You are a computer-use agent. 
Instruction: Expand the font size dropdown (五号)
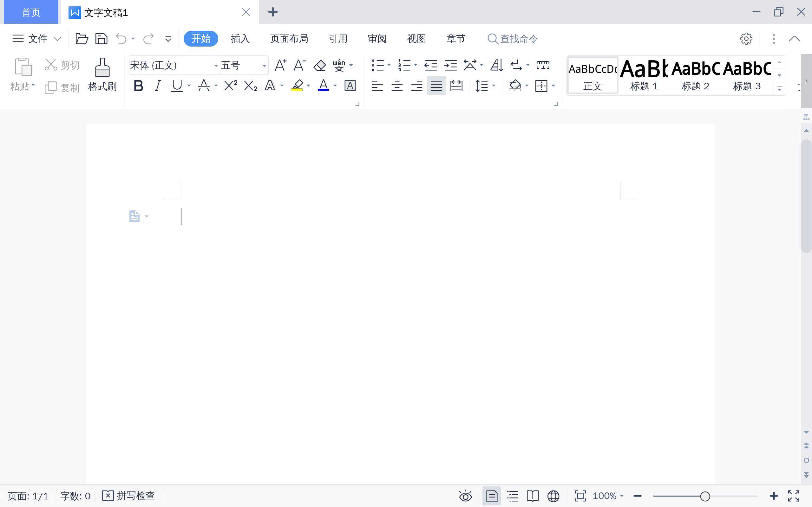pos(264,65)
